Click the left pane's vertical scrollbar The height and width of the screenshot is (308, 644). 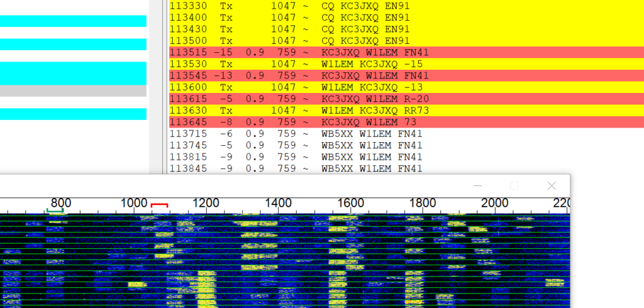(x=156, y=86)
